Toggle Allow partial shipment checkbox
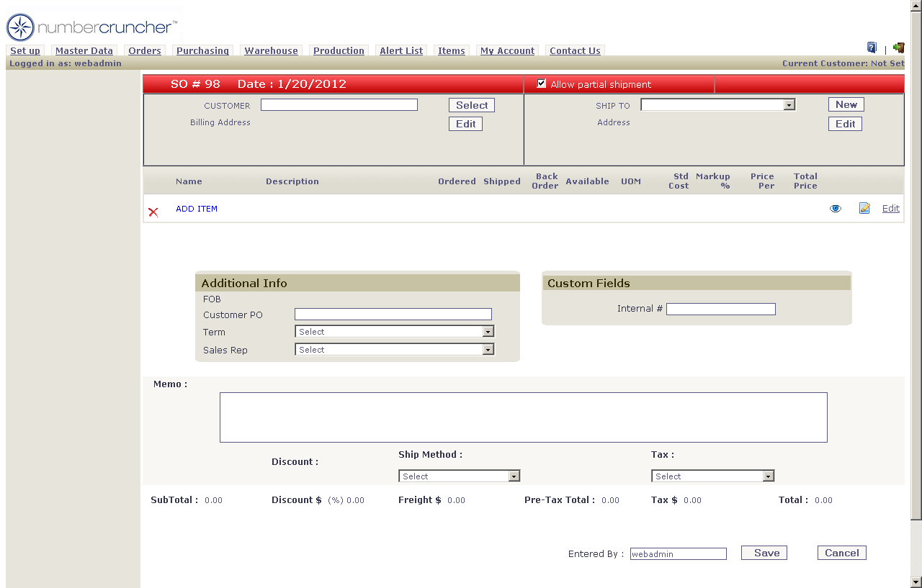 [542, 83]
